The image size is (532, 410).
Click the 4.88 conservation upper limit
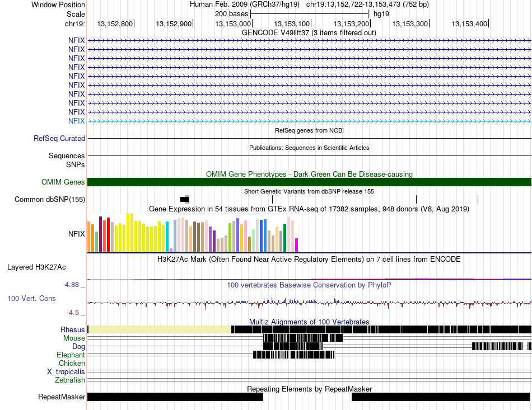pos(72,285)
